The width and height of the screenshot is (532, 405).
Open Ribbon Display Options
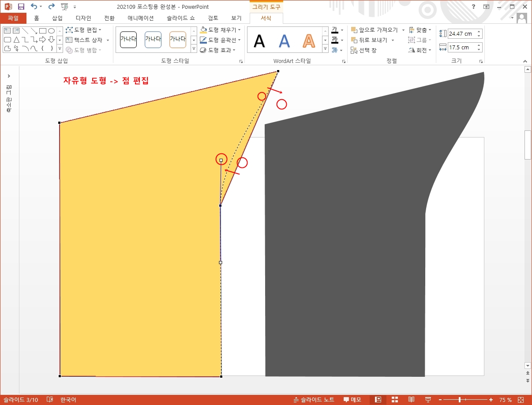pos(486,7)
